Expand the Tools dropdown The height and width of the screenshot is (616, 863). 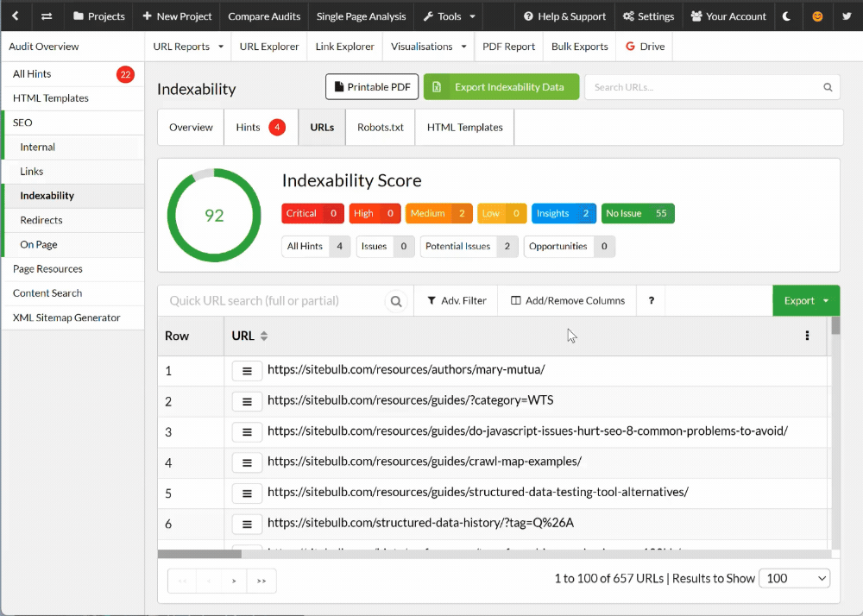(449, 16)
